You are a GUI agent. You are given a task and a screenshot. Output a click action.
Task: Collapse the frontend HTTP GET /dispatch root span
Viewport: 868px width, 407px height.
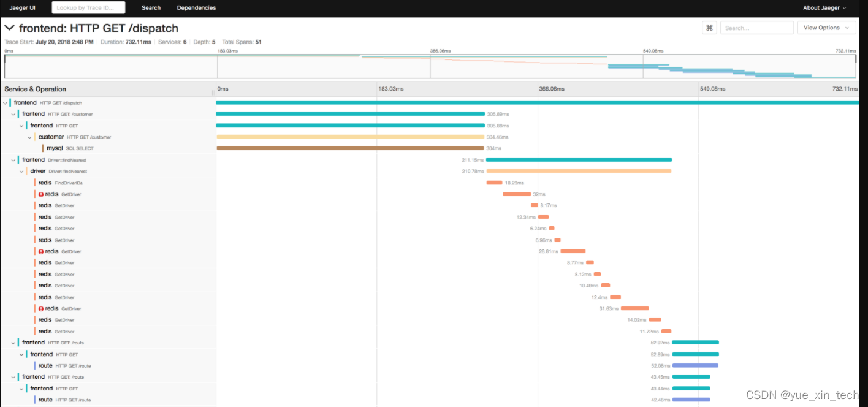click(5, 103)
